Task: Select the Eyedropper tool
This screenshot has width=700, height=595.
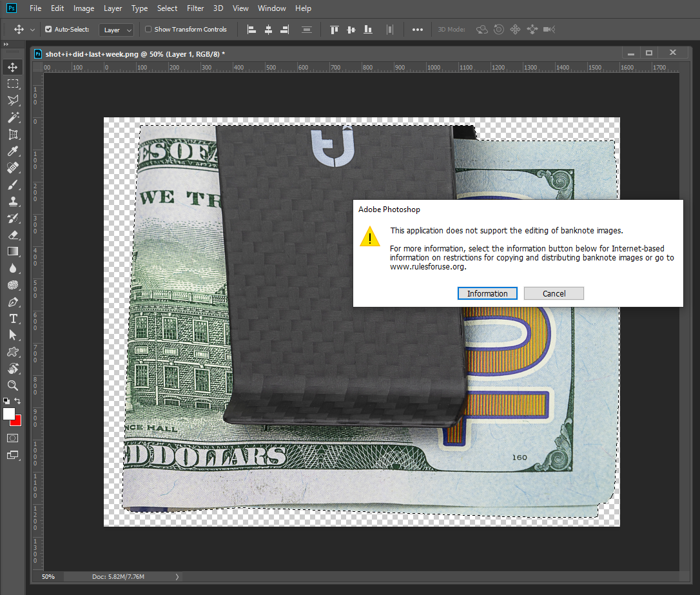Action: click(x=13, y=151)
